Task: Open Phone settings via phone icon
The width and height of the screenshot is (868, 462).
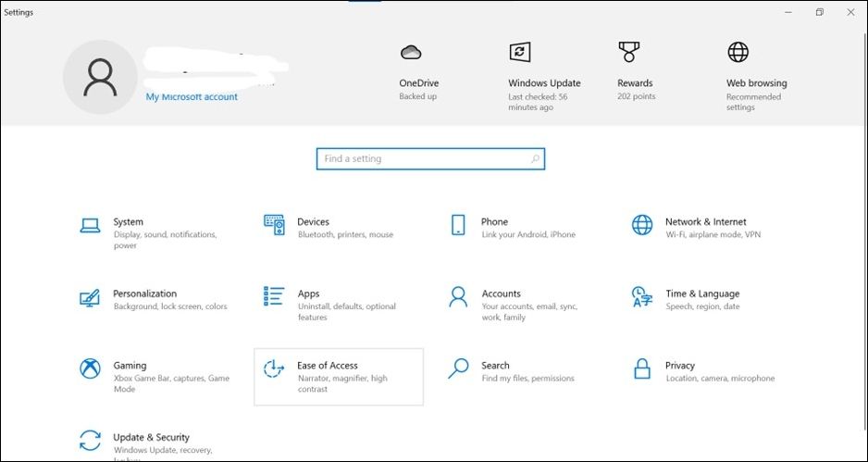Action: 458,225
